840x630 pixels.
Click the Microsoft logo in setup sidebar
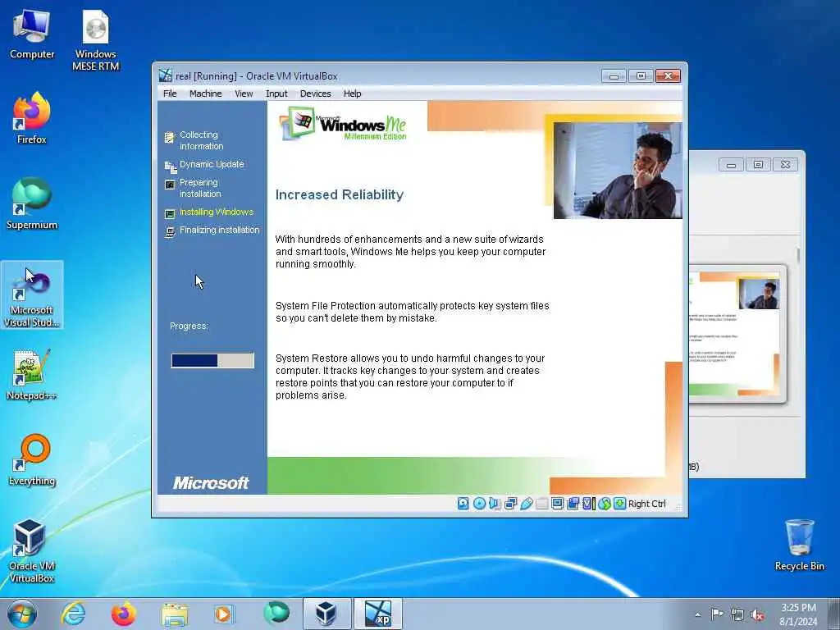211,483
